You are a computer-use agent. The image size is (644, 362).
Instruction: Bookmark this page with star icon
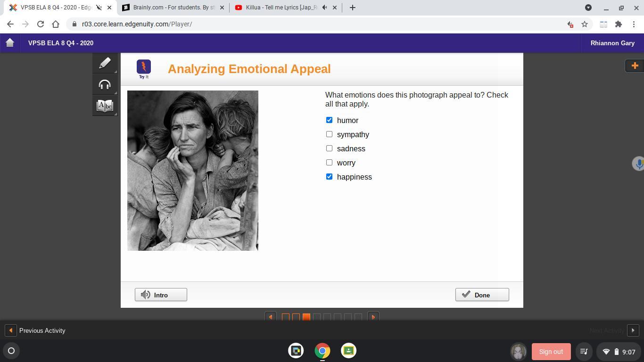585,24
